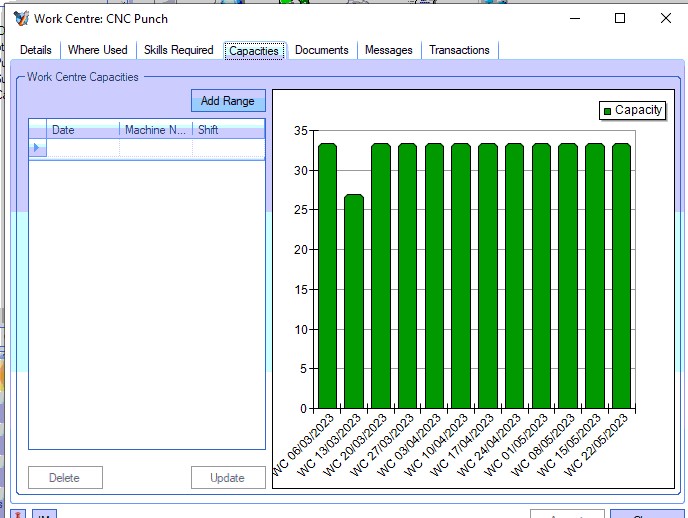Switch to the Details tab

36,50
